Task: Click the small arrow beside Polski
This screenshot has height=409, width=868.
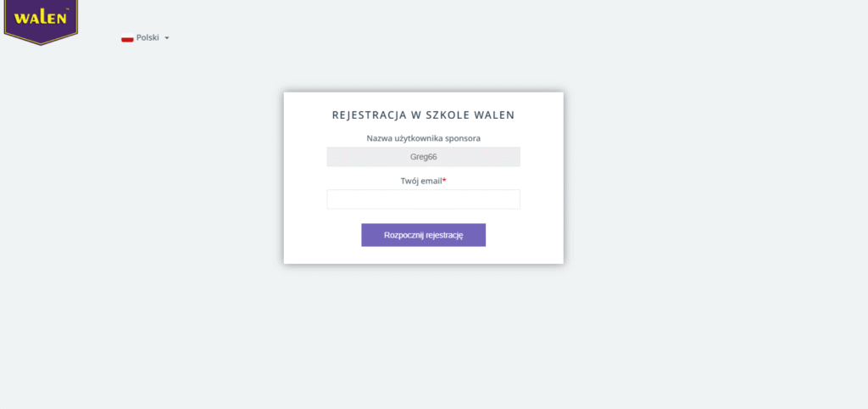Action: tap(167, 38)
